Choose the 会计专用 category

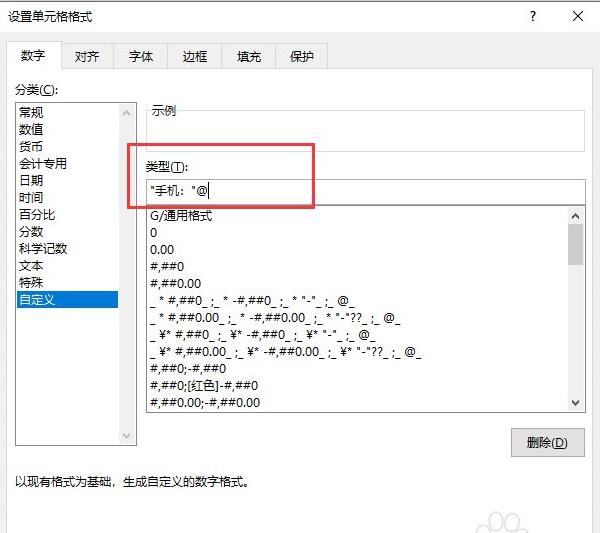pyautogui.click(x=67, y=163)
